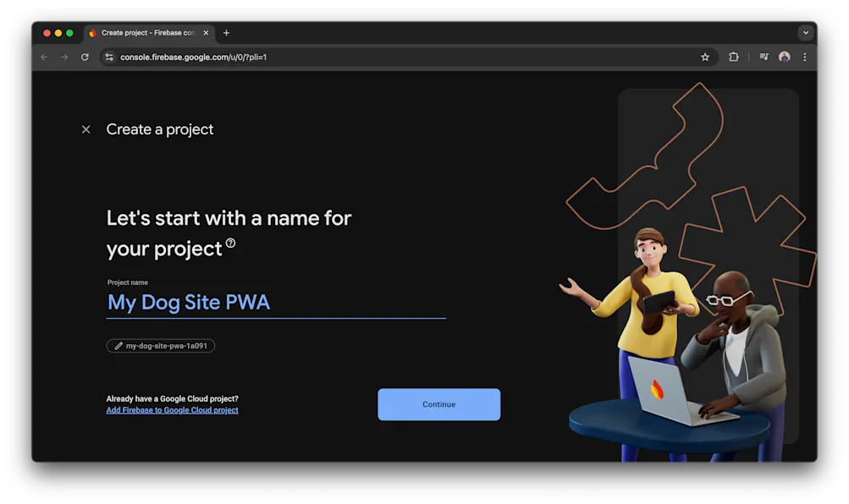Open the tab search chevron
The image size is (849, 504).
pos(805,33)
